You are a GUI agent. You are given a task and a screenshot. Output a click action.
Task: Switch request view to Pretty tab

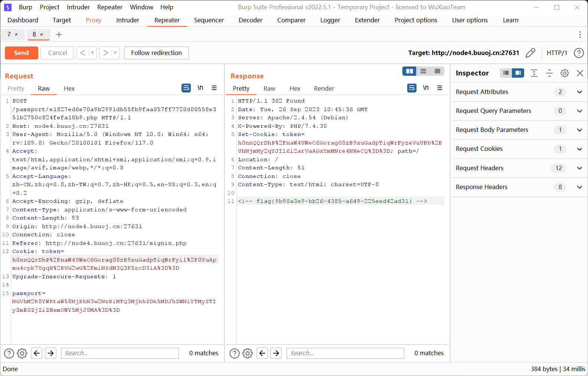coord(16,88)
